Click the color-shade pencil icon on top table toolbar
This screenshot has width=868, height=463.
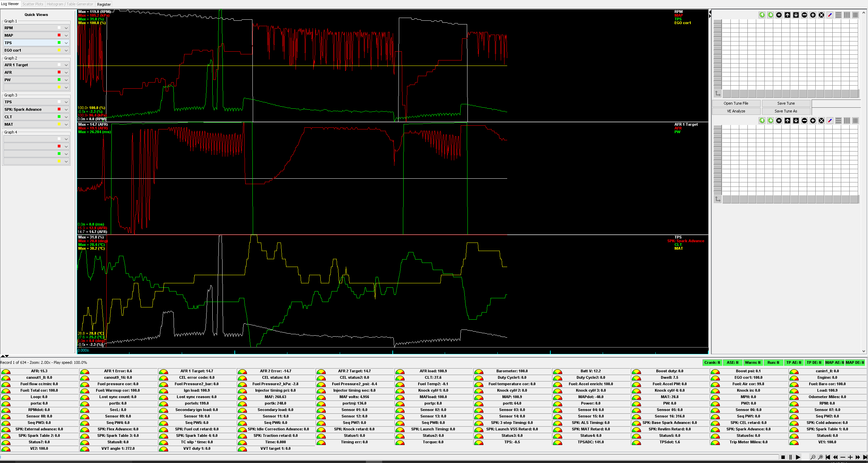[830, 15]
